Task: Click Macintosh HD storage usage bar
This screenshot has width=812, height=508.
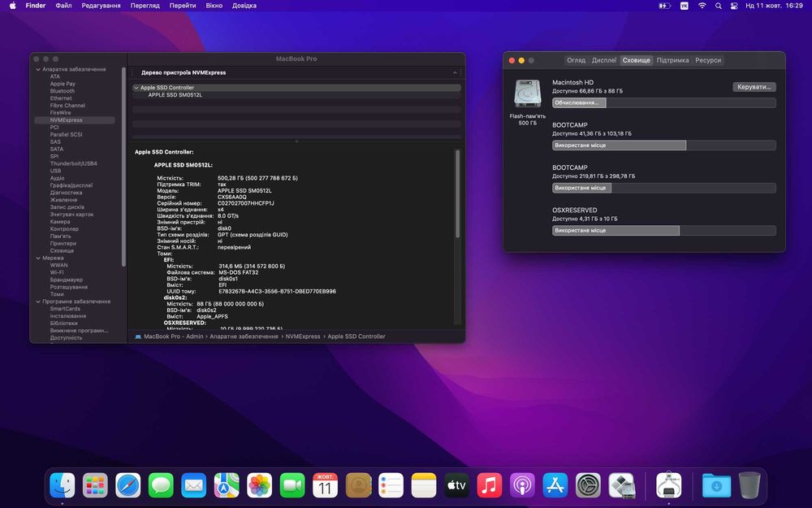Action: (x=664, y=103)
